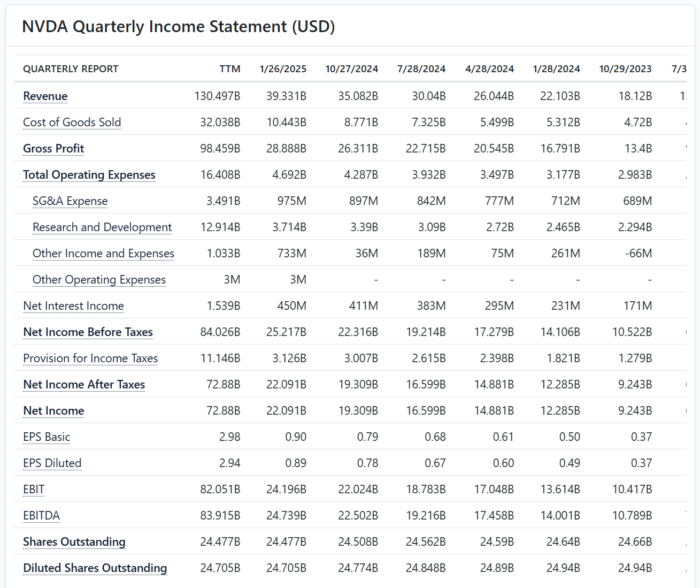The width and height of the screenshot is (700, 588).
Task: Click shares outstanding cell 24.66B
Action: 635,542
